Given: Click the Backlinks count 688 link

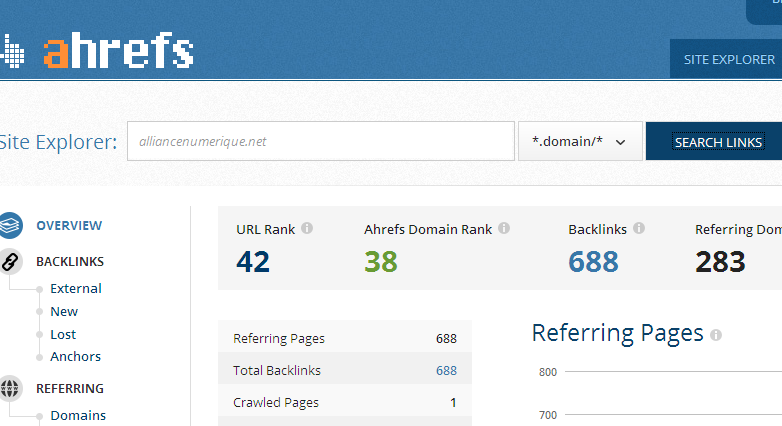Looking at the screenshot, I should 593,261.
